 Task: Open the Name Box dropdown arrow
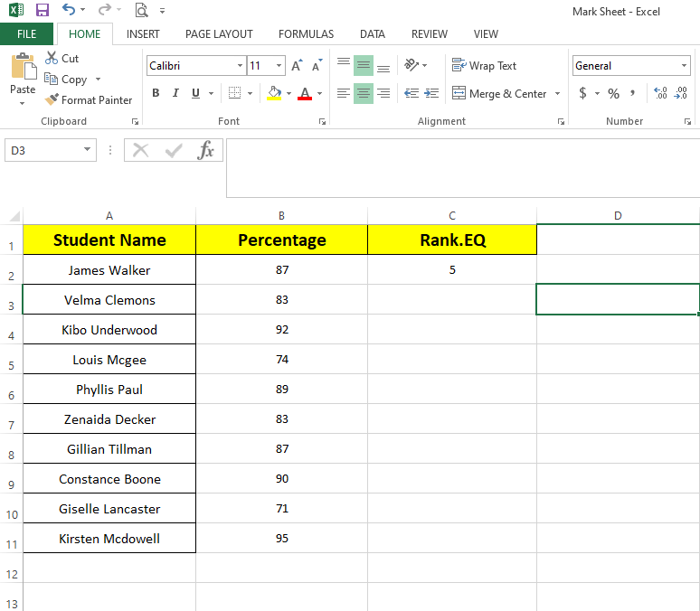pos(87,149)
